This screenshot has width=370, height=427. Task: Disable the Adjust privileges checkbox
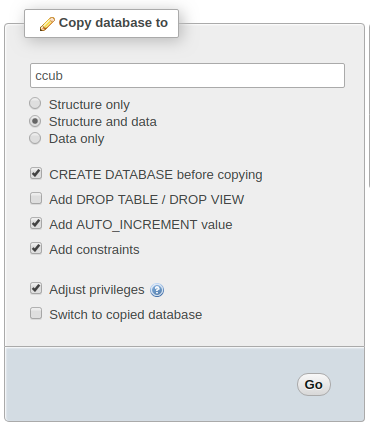coord(36,288)
